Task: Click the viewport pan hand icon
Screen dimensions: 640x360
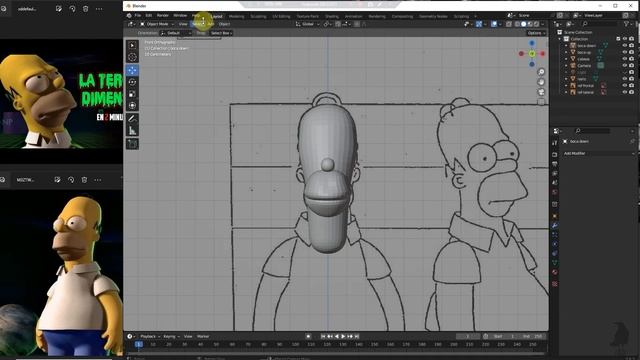Action: coord(541,82)
